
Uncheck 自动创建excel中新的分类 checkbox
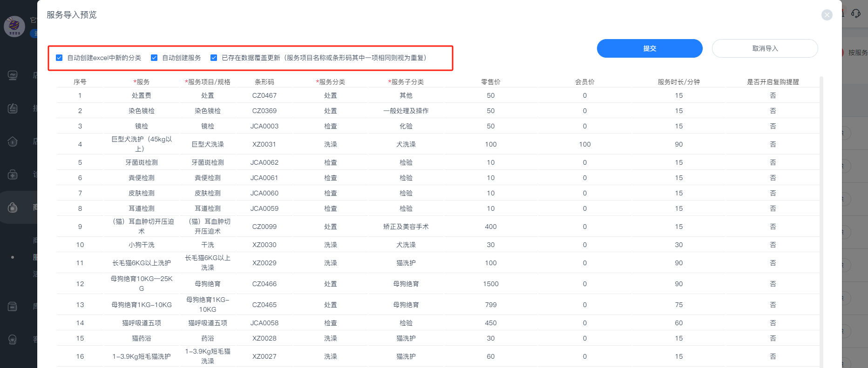click(59, 58)
